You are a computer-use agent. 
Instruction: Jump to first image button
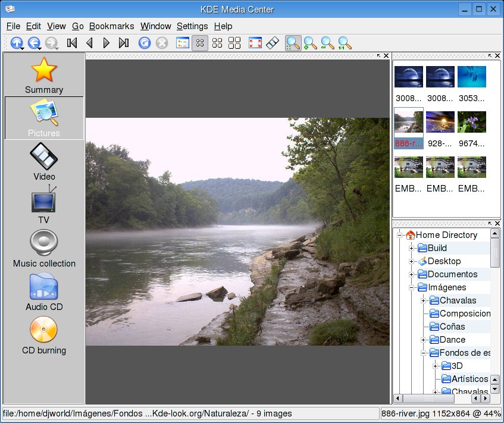pyautogui.click(x=72, y=43)
